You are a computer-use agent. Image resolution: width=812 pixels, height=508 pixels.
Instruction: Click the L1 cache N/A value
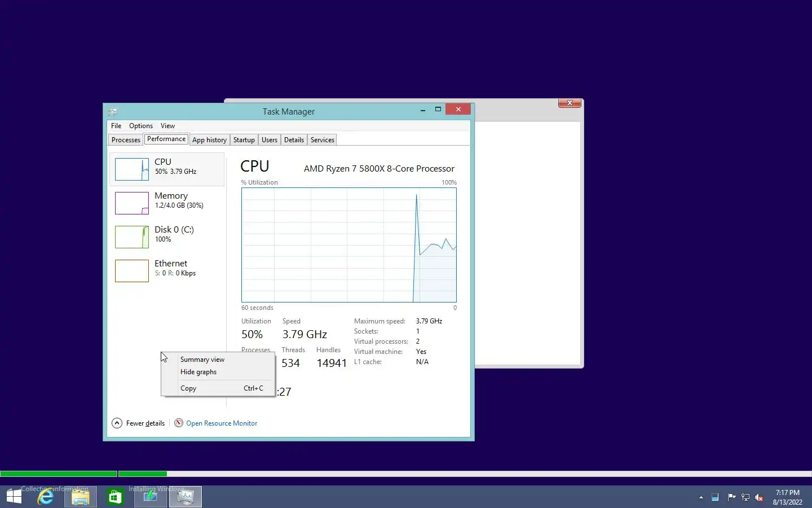(x=422, y=362)
